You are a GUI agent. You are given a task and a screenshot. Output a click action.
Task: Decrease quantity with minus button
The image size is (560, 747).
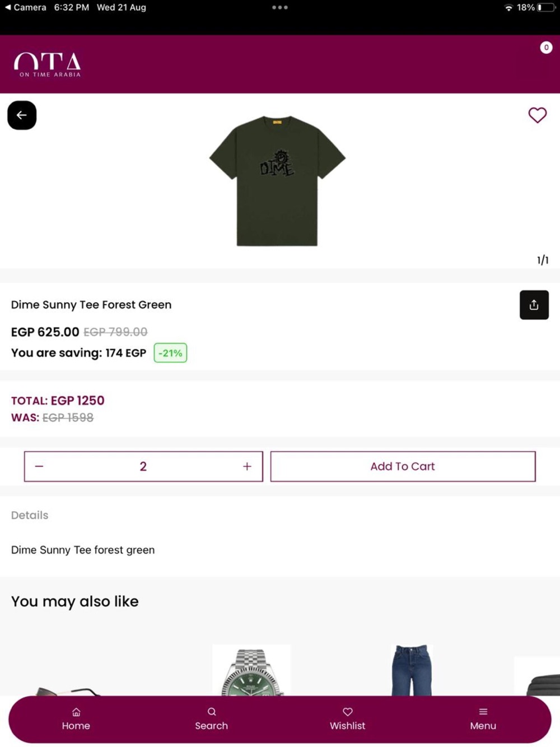pos(39,466)
